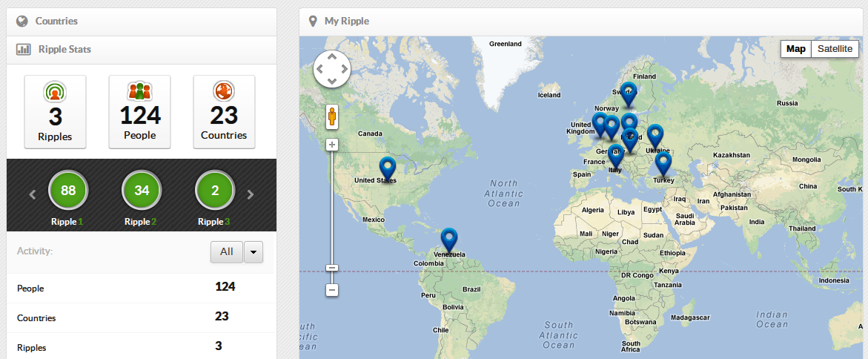Switch to the Map view button
This screenshot has height=359, width=868.
point(796,49)
